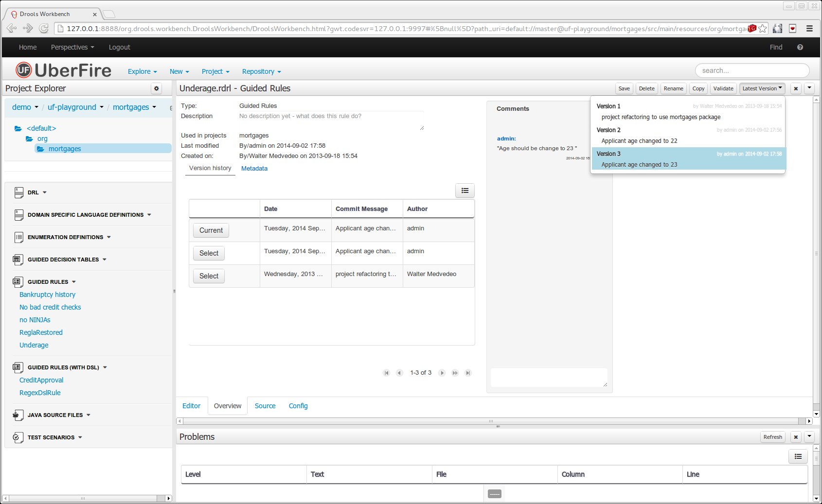Select the org folder in tree

42,139
